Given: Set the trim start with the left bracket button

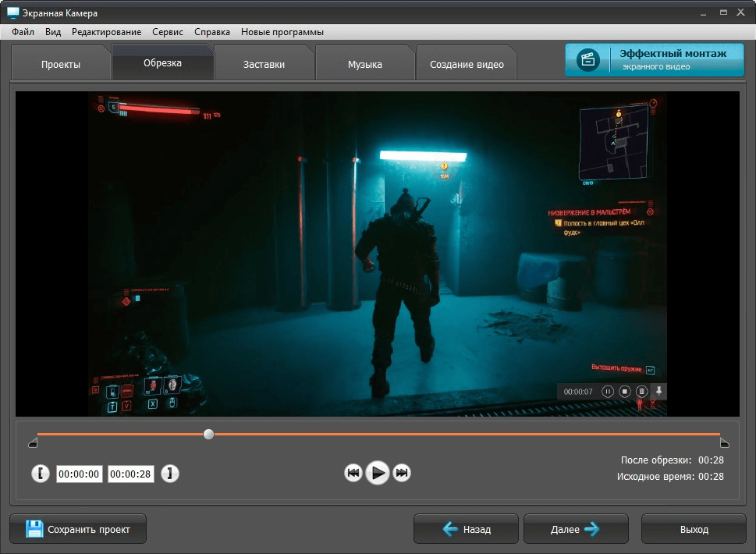Looking at the screenshot, I should pos(41,474).
